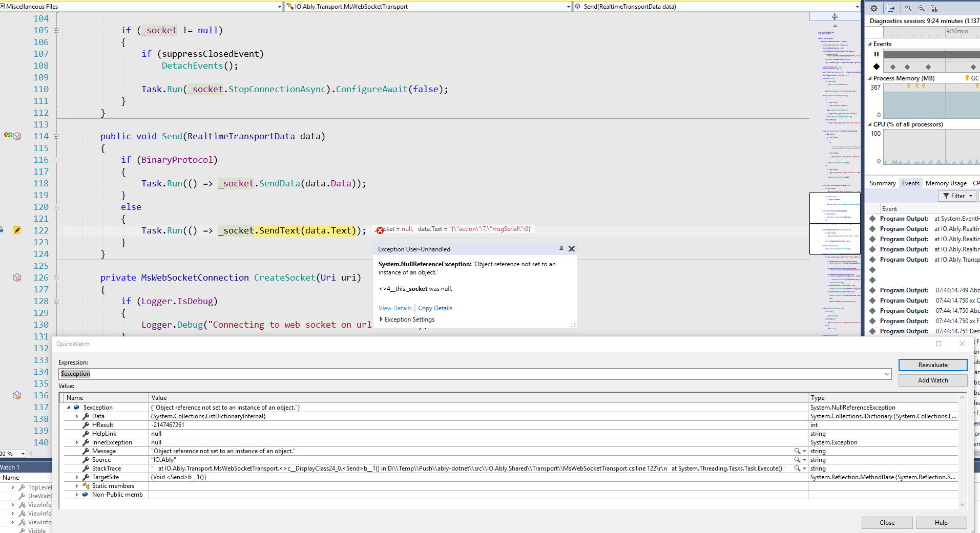Click the diagnostics output window arrow icon
Image resolution: width=980 pixels, height=533 pixels.
tap(891, 8)
